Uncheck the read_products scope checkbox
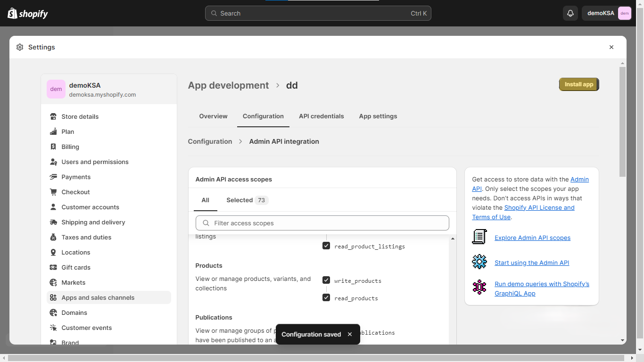 click(326, 298)
